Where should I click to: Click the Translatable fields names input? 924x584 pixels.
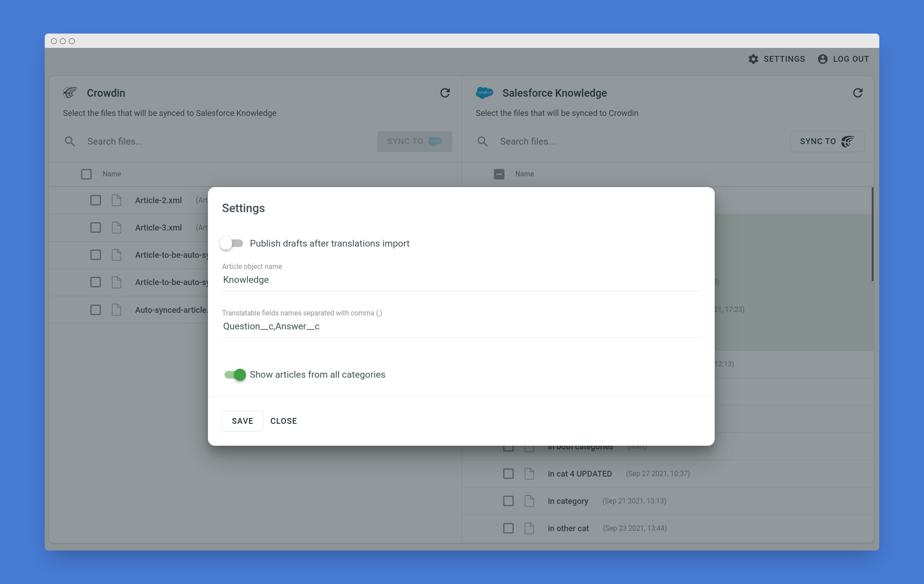[x=461, y=327]
